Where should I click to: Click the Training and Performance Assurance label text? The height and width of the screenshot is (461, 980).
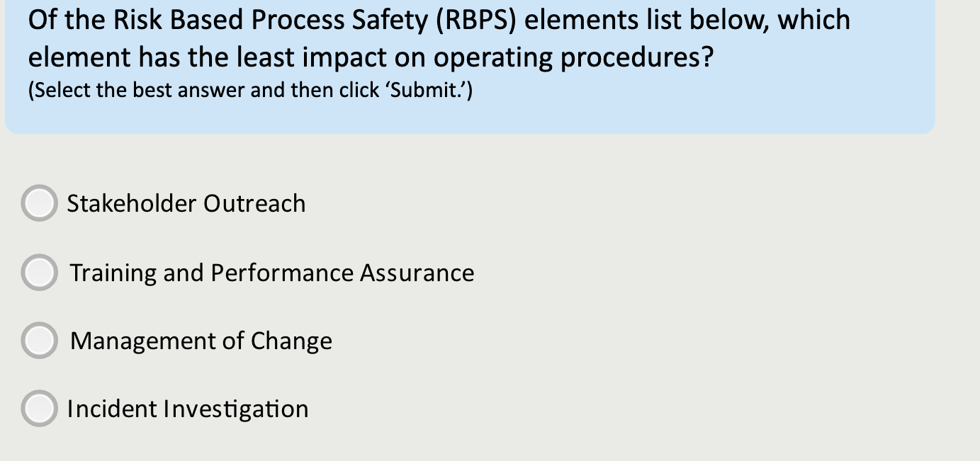tap(271, 273)
